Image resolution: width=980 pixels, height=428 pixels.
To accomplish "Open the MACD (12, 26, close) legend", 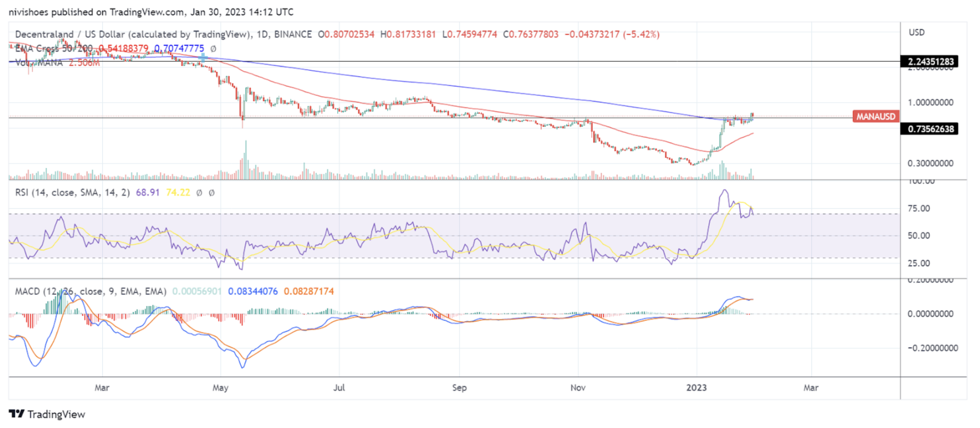I will click(x=91, y=291).
